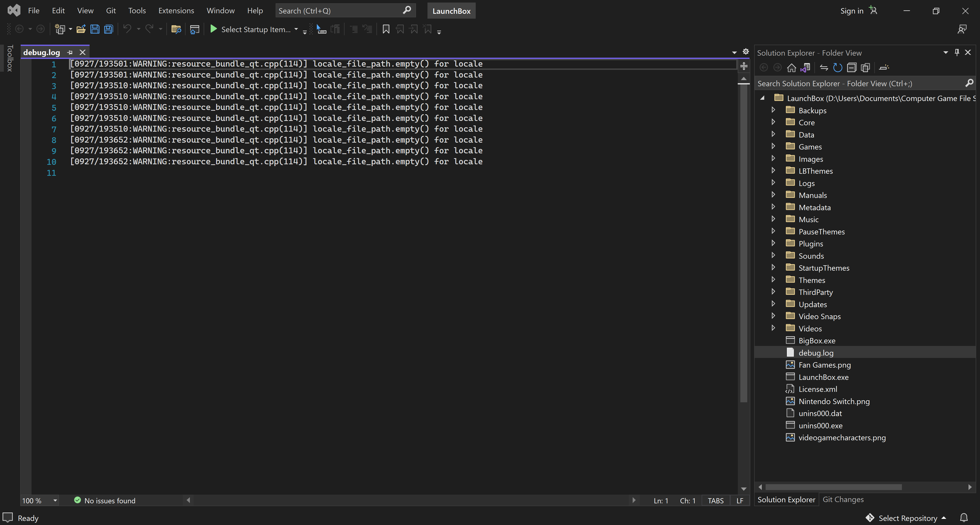This screenshot has width=980, height=525.
Task: Click the Live Share feedback icon top right
Action: (x=962, y=29)
